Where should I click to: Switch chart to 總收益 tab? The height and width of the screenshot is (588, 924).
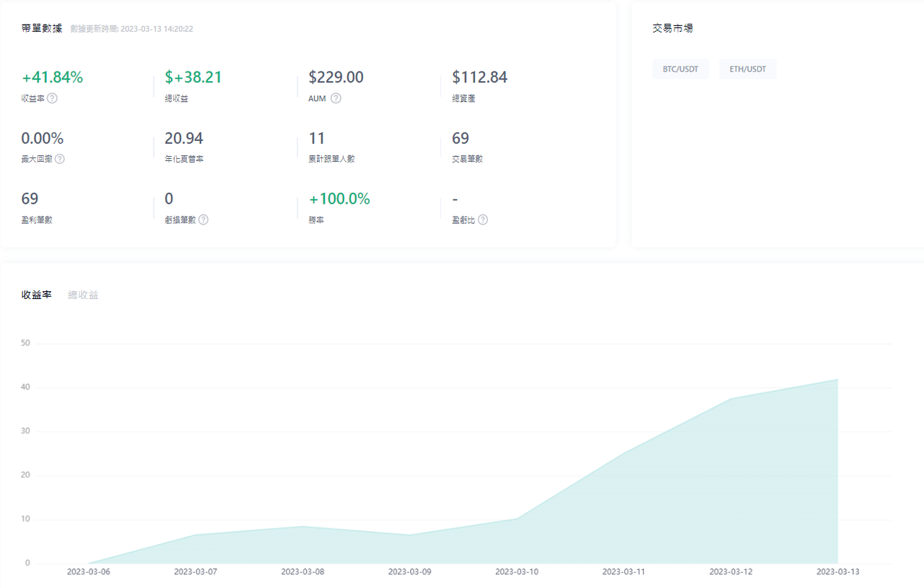83,295
